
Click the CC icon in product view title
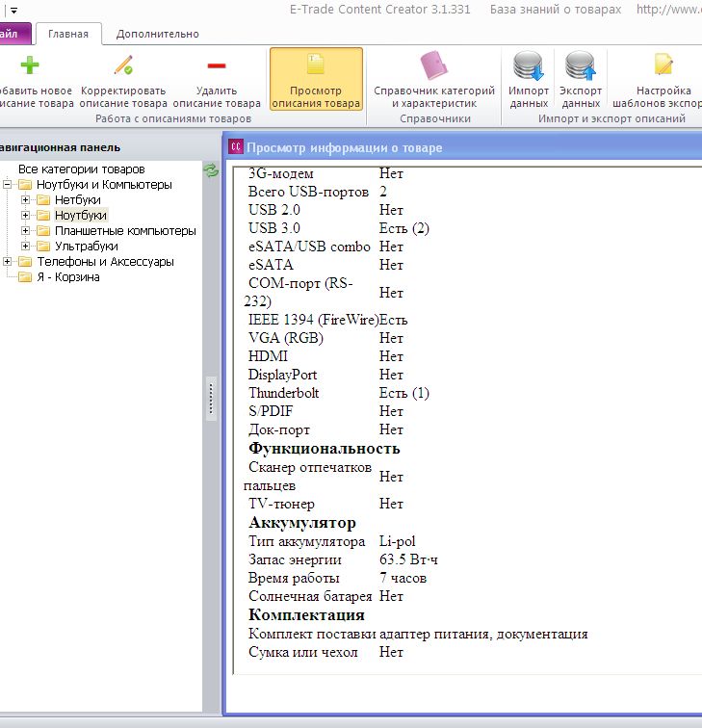pos(236,147)
